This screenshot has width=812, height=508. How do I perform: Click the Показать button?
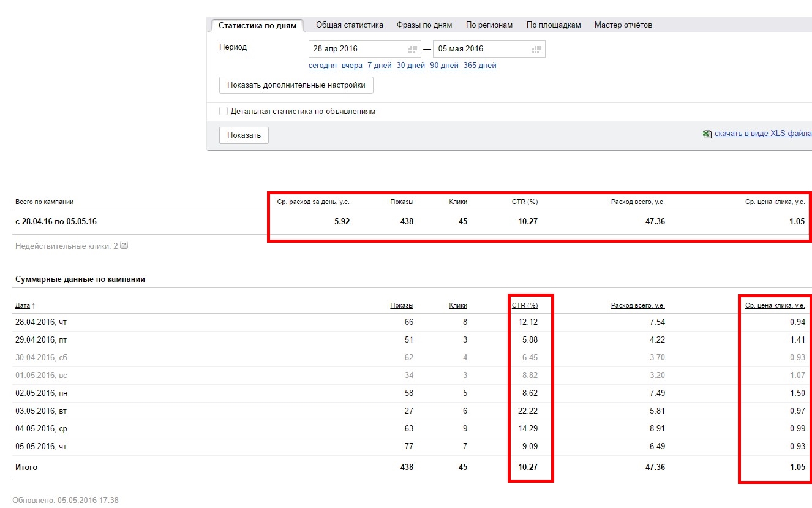[x=244, y=135]
